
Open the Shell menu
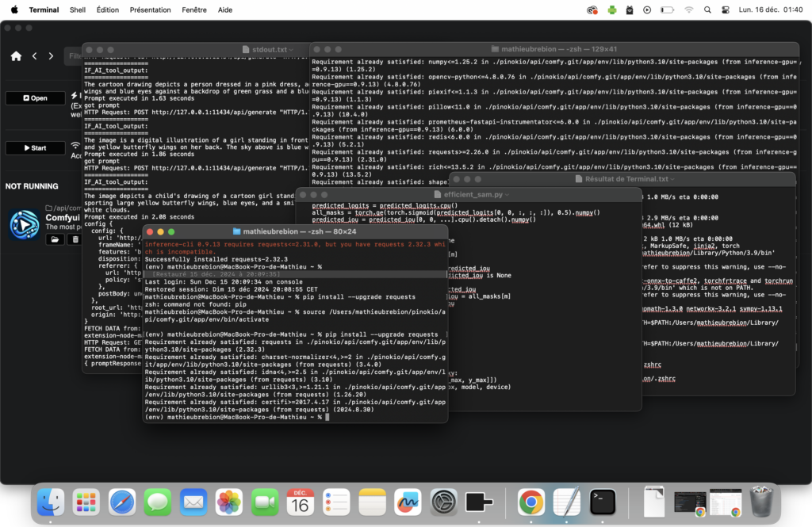coord(78,10)
